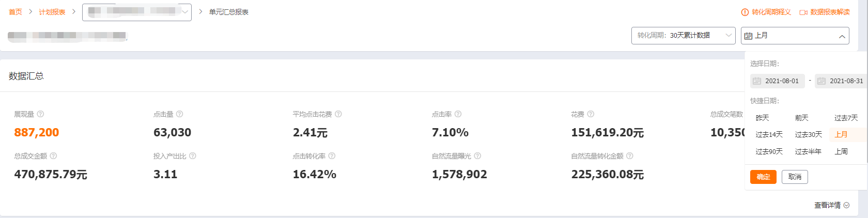
Task: Select 过去30天 quick date option
Action: click(x=808, y=135)
